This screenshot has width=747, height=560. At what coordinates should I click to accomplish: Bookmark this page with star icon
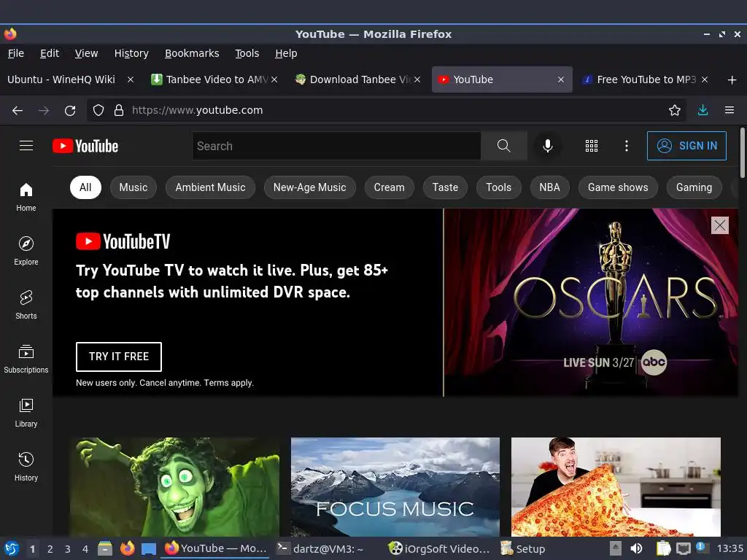click(x=674, y=111)
